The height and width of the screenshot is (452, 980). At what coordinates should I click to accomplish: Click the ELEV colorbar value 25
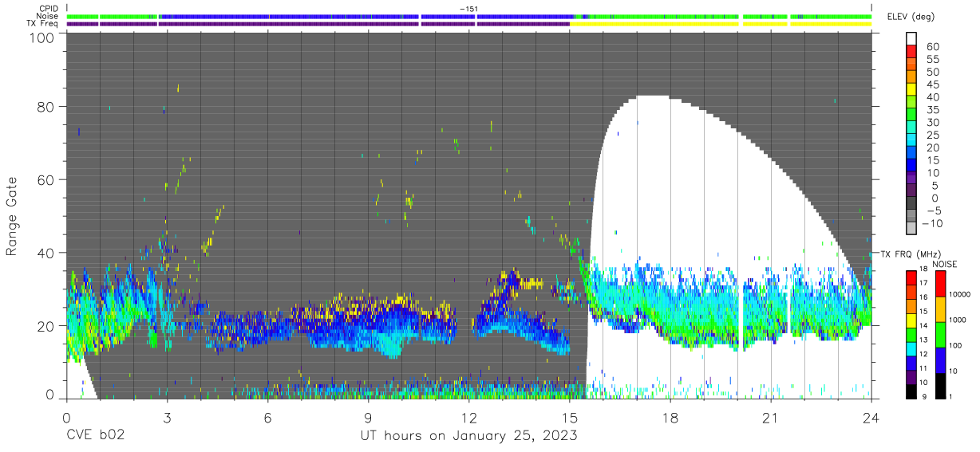[x=934, y=135]
